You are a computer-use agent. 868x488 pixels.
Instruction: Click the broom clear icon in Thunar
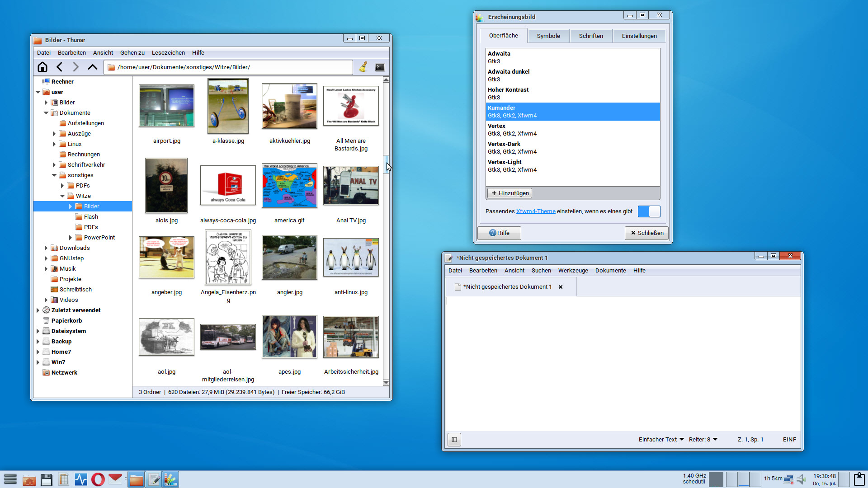tap(363, 67)
